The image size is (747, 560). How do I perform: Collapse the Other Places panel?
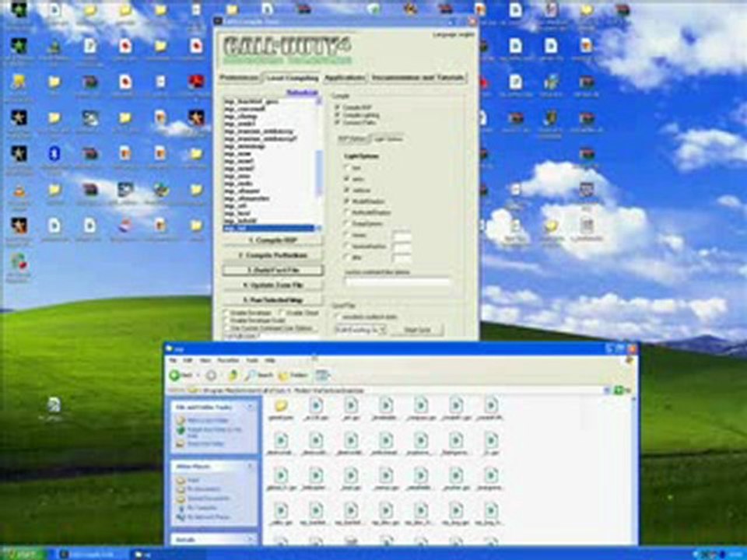(x=250, y=467)
